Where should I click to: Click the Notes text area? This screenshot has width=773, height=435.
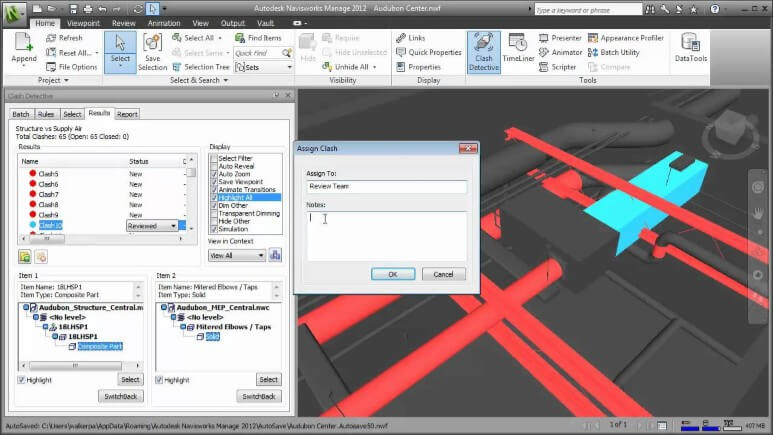[x=386, y=236]
